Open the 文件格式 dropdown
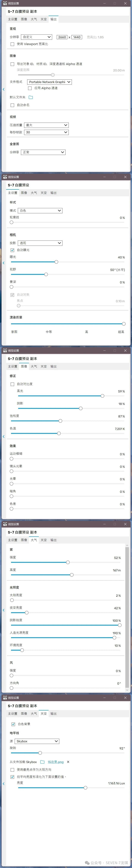 [49, 82]
